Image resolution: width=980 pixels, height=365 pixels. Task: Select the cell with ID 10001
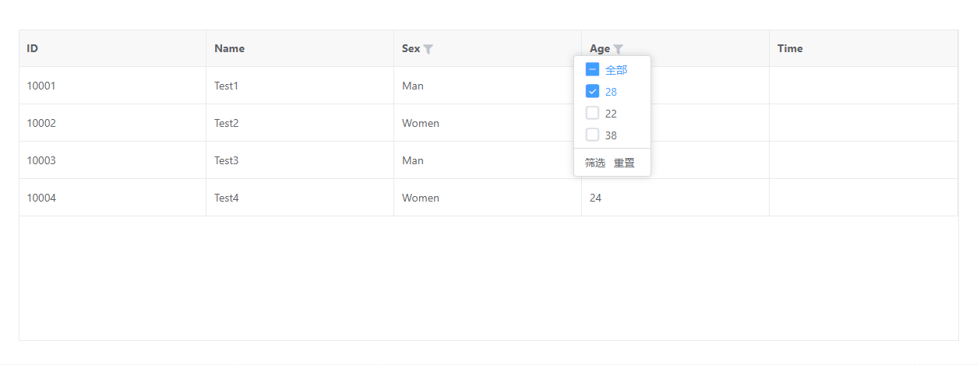(41, 86)
